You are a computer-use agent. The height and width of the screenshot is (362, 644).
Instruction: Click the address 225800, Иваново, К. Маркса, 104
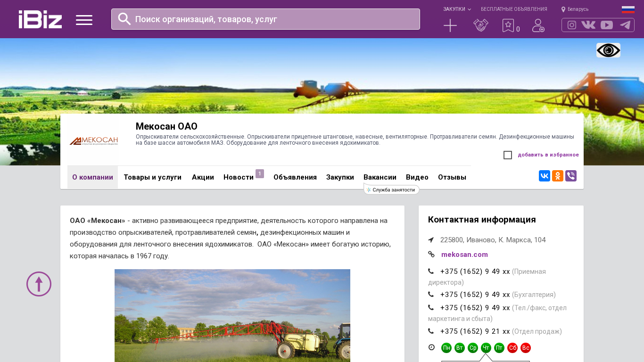[x=493, y=240]
